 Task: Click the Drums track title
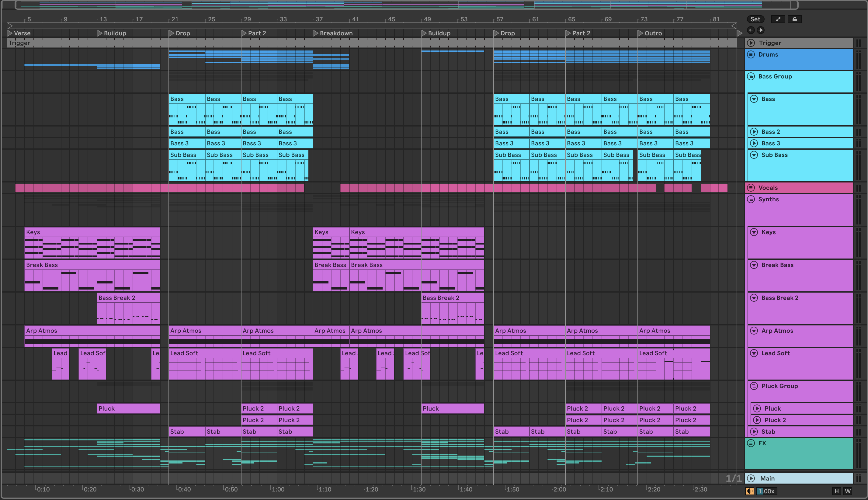click(768, 54)
